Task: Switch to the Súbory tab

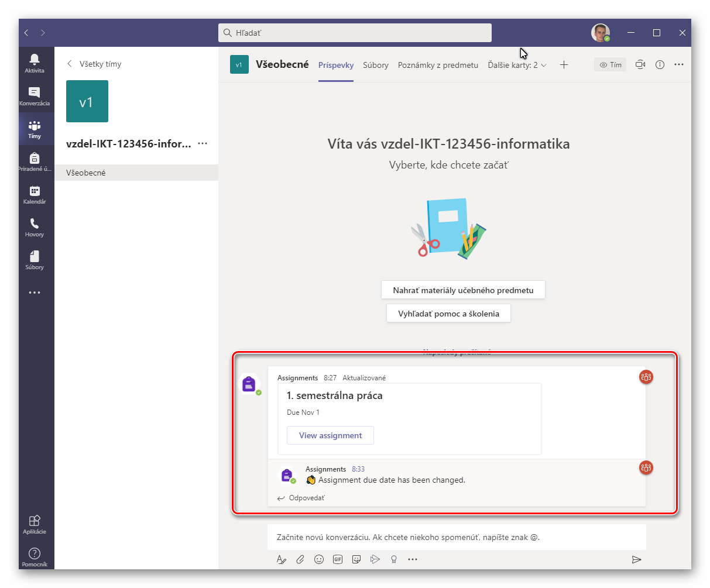Action: tap(375, 65)
